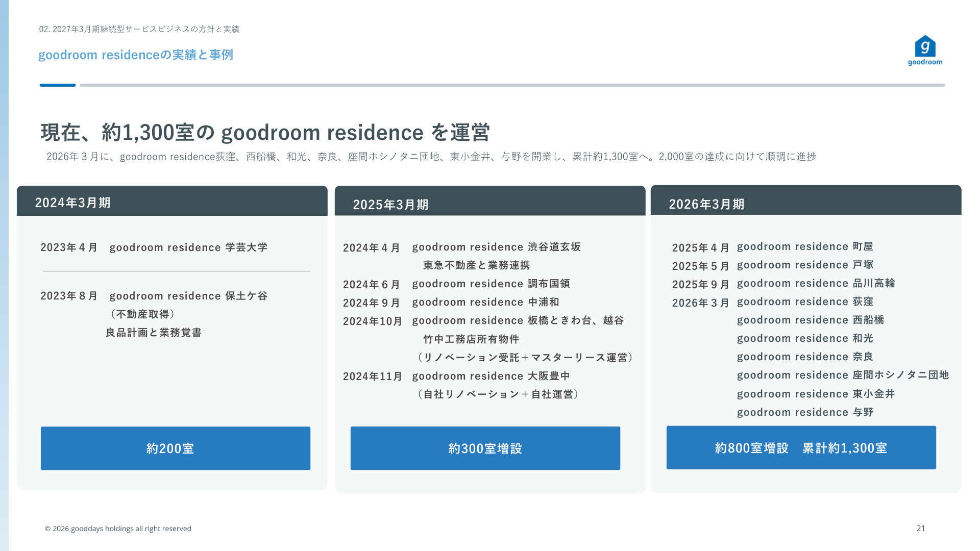Select the 'goodroom residence 東小金井' entry
Image resolution: width=980 pixels, height=551 pixels.
[x=816, y=394]
